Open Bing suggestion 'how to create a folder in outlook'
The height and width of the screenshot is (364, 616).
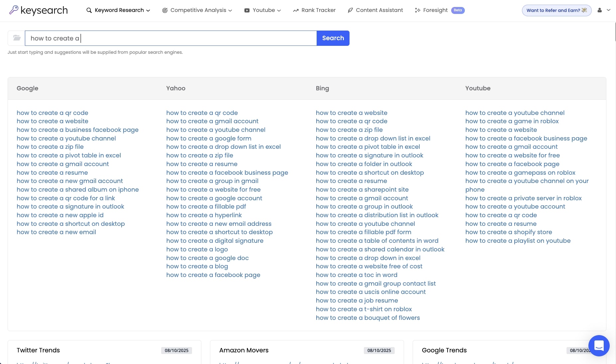(364, 164)
